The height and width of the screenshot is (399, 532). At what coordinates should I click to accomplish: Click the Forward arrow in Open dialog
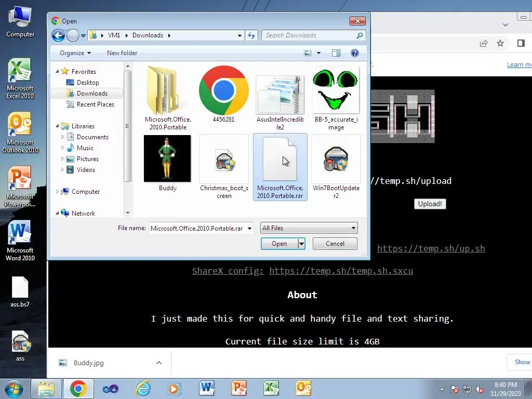pos(73,35)
